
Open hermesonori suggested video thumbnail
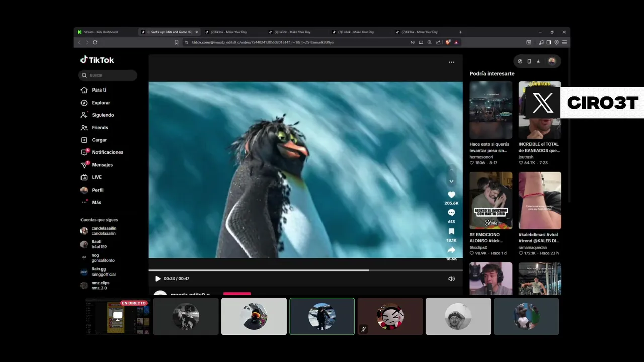pyautogui.click(x=491, y=110)
